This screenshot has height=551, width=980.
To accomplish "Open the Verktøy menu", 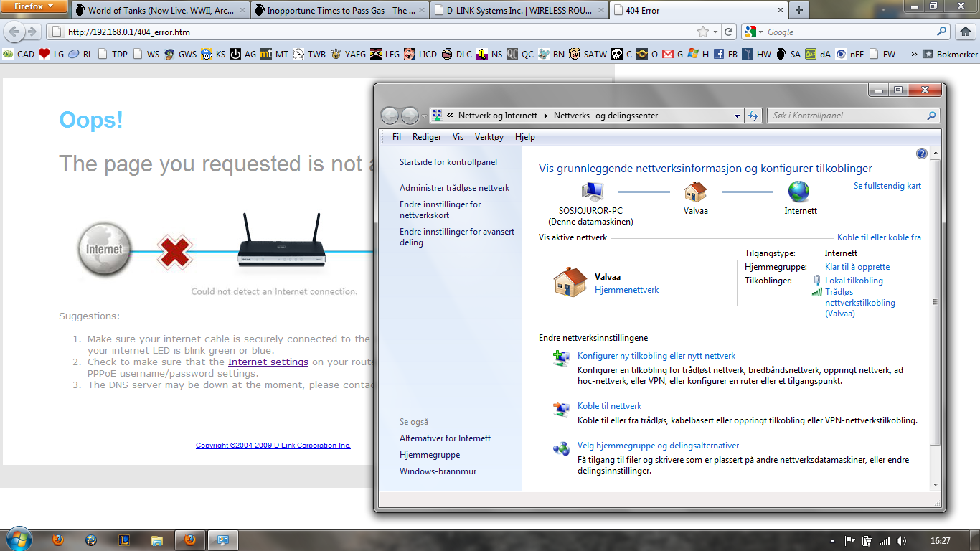I will pyautogui.click(x=489, y=137).
